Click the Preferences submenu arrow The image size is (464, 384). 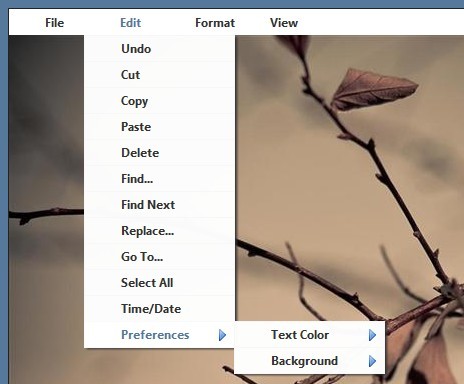tap(222, 335)
